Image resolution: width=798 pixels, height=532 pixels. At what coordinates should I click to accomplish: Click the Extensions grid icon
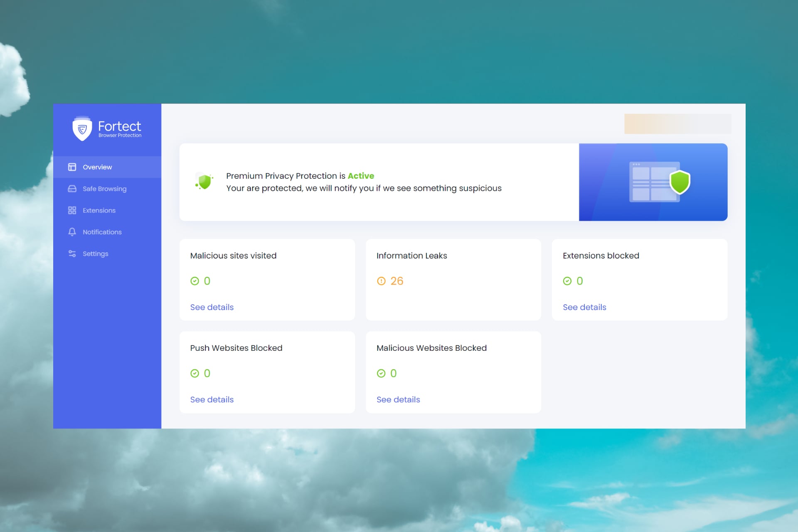click(x=72, y=210)
